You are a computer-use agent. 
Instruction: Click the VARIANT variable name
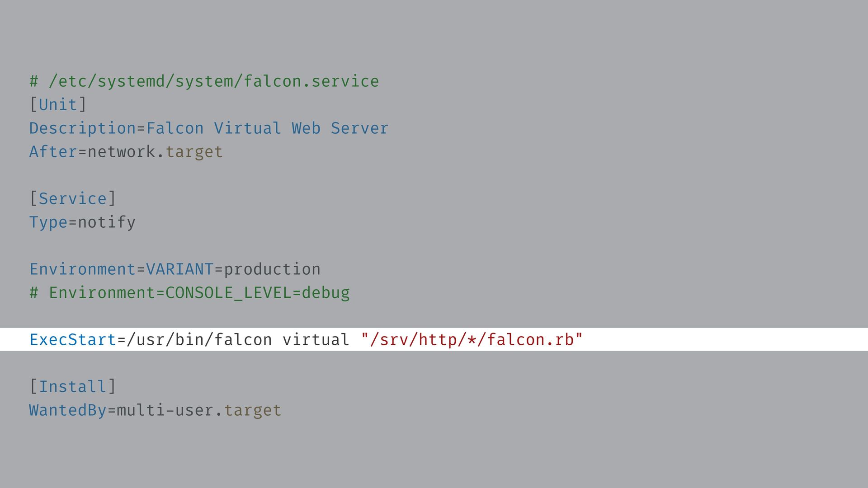[179, 269]
